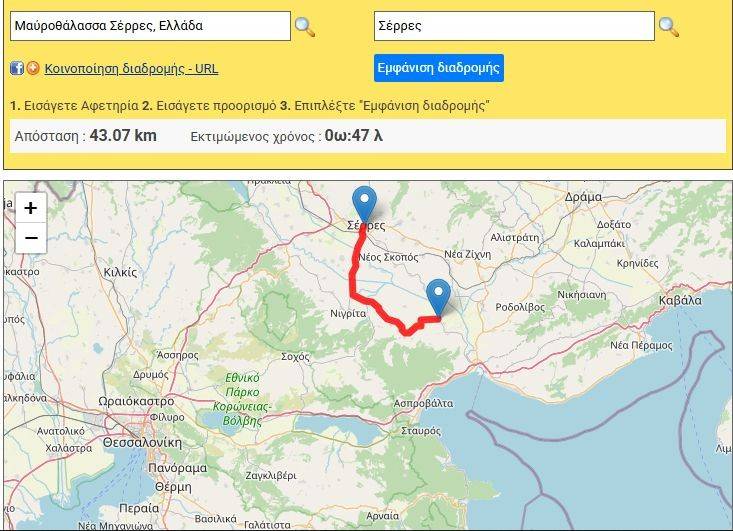Click the Νιγρίτα town label on the map
Image resolution: width=733 pixels, height=531 pixels.
pyautogui.click(x=348, y=314)
